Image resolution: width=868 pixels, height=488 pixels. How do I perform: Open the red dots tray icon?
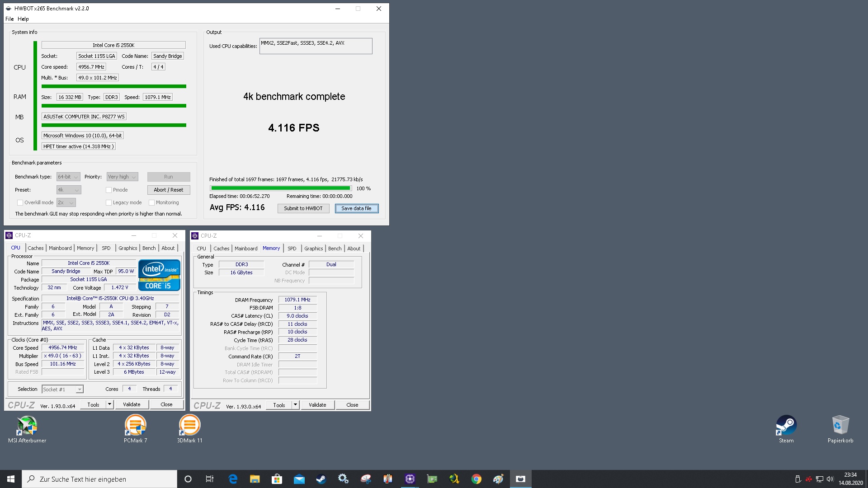809,479
